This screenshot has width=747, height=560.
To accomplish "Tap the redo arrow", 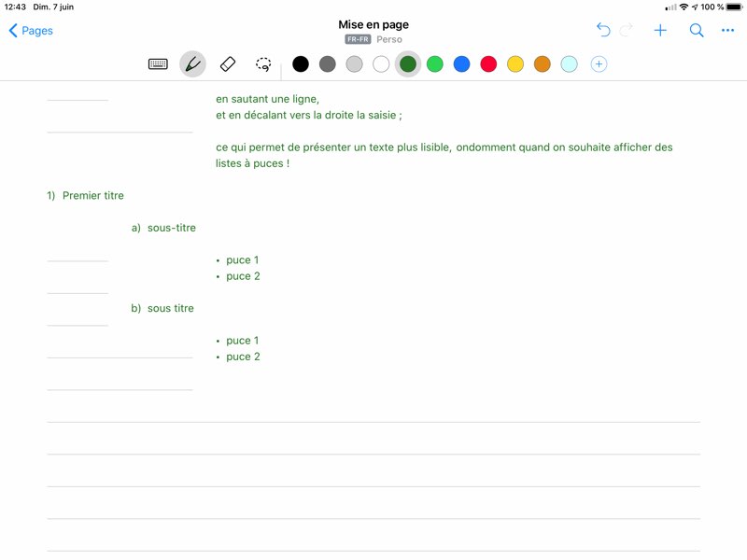I will pyautogui.click(x=627, y=31).
